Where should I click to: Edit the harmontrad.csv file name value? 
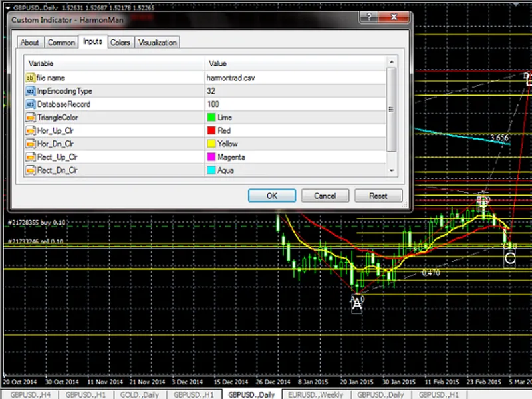click(295, 78)
